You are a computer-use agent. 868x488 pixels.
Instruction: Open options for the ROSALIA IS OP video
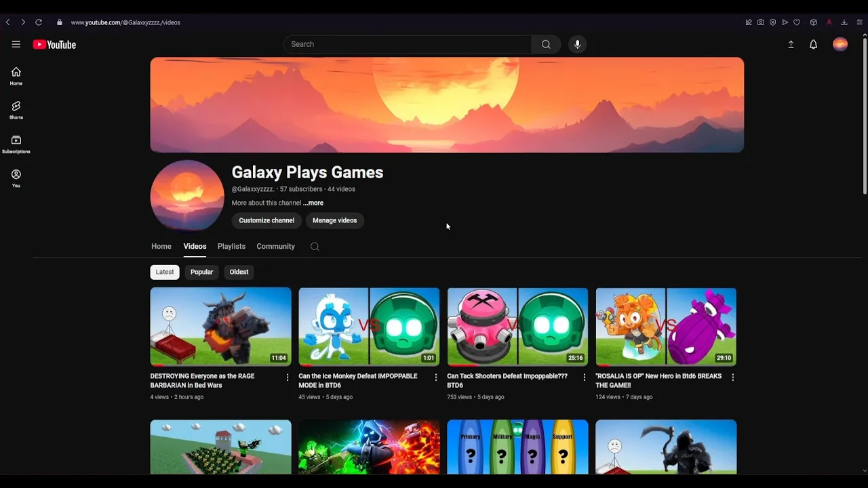pyautogui.click(x=733, y=378)
